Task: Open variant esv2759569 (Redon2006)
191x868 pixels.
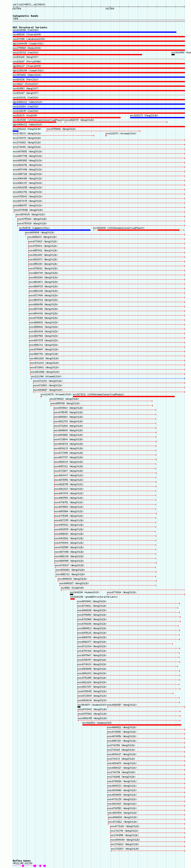Action: click(x=27, y=48)
